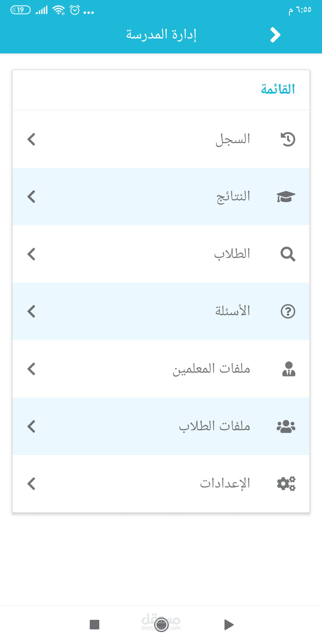The height and width of the screenshot is (644, 322).
Task: Tap the إدارة المدرسة header title
Action: pyautogui.click(x=161, y=35)
